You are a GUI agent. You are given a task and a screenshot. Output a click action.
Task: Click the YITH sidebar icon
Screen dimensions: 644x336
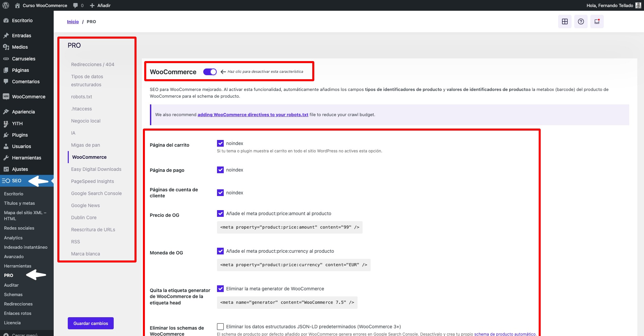click(5, 124)
